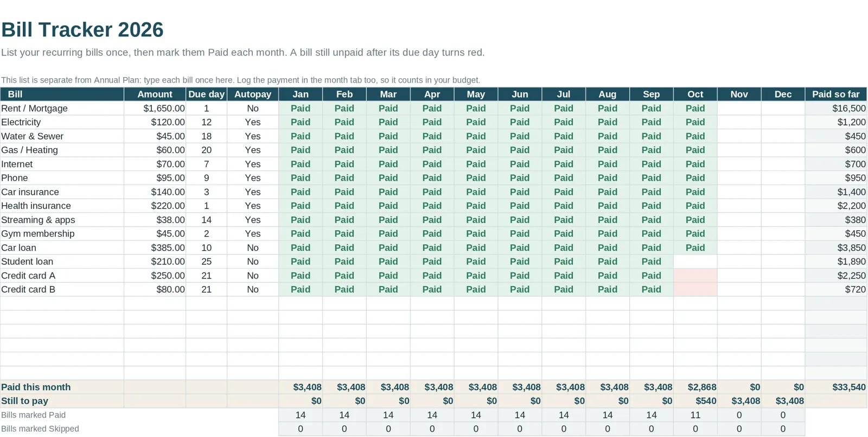Select the Jan "Paid" cell for Rent / Mortgage
868x437 pixels.
coord(301,109)
